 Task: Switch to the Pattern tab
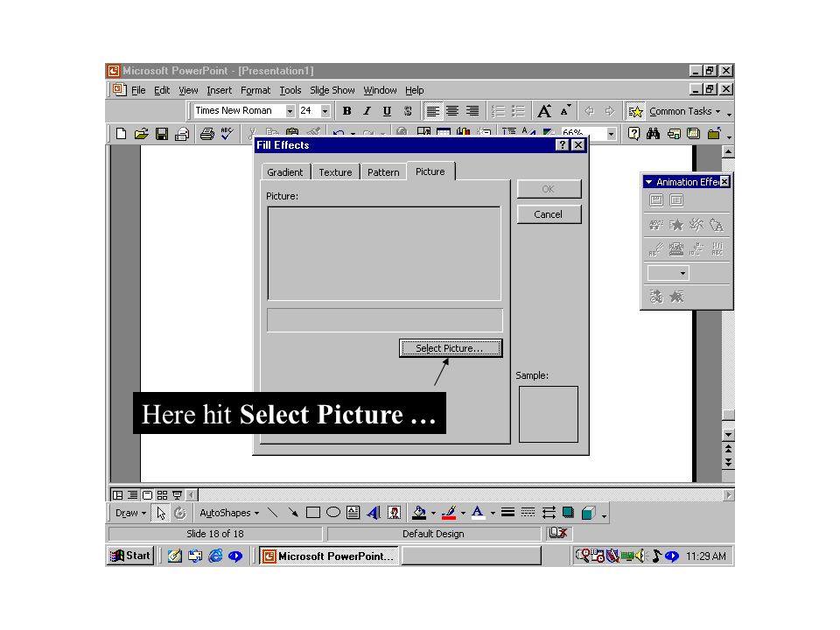click(x=383, y=172)
